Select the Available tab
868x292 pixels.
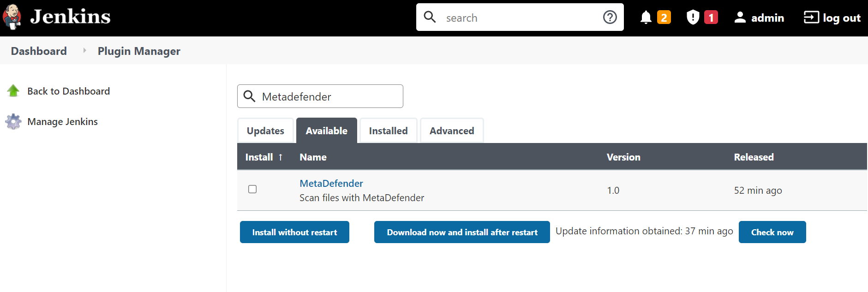tap(327, 131)
